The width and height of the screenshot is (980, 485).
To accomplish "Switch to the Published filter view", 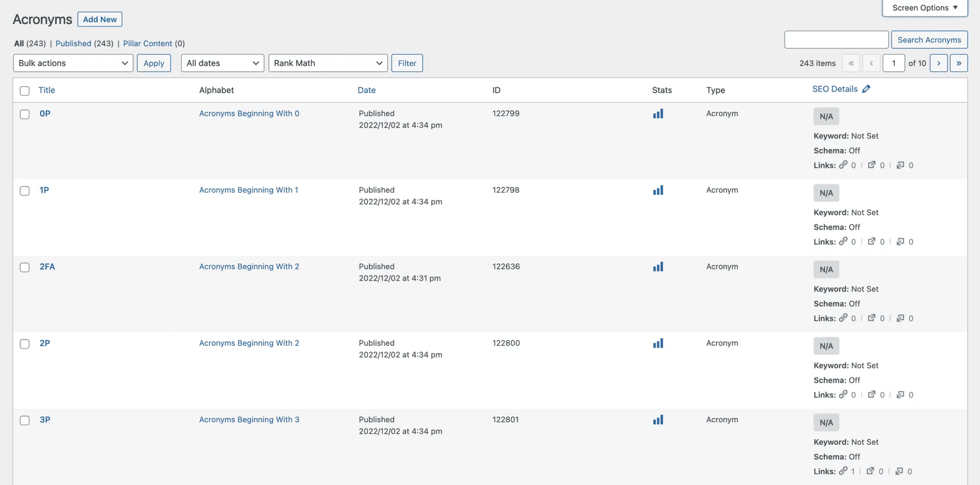I will tap(73, 44).
